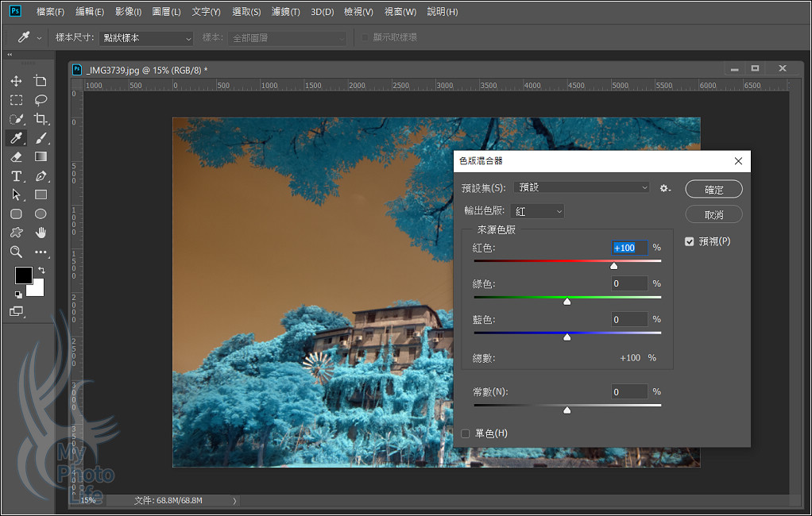Image resolution: width=812 pixels, height=516 pixels.
Task: Expand the 輸出色版 output channel dropdown
Action: [538, 211]
